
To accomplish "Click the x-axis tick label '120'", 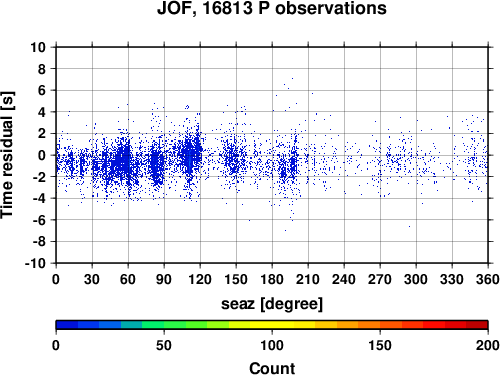I will [200, 279].
